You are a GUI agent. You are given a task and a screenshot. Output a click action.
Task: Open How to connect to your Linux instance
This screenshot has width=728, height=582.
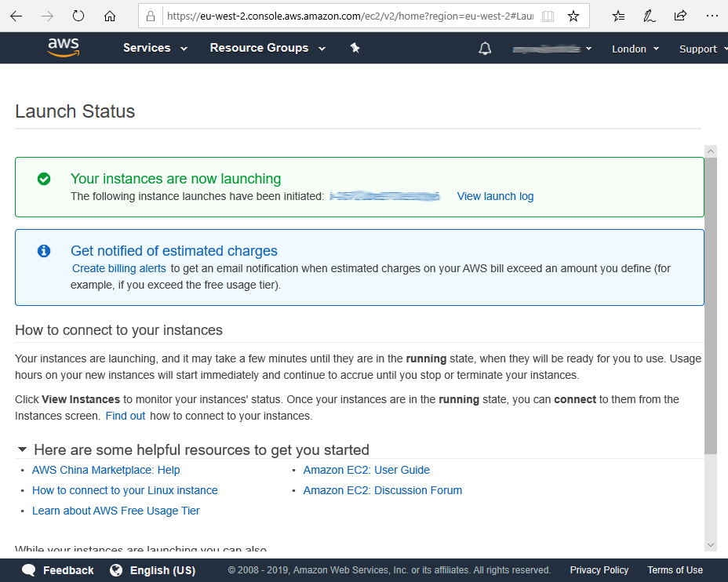pyautogui.click(x=125, y=490)
